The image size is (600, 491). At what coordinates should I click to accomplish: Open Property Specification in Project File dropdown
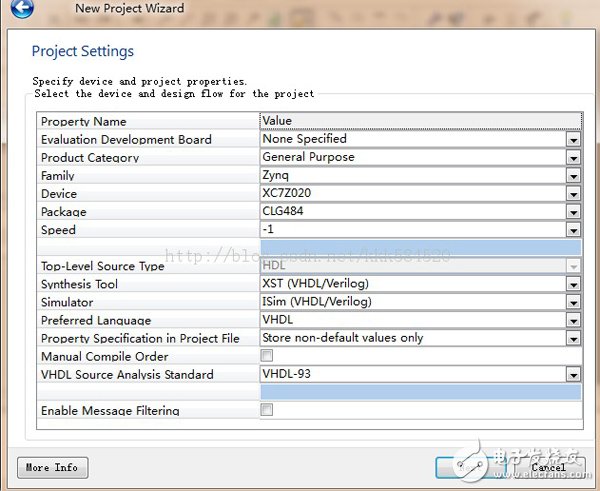pyautogui.click(x=573, y=338)
